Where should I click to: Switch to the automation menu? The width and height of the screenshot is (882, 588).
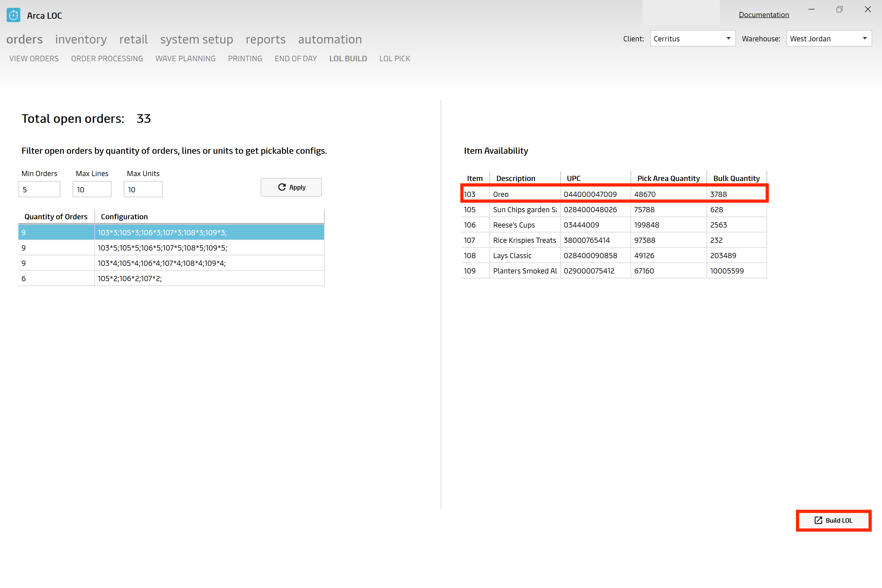pos(330,40)
